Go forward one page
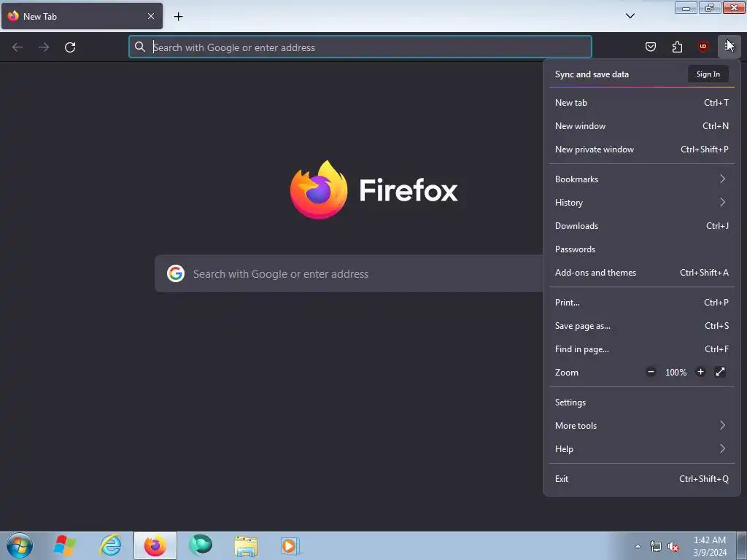This screenshot has width=747, height=560. pyautogui.click(x=44, y=47)
